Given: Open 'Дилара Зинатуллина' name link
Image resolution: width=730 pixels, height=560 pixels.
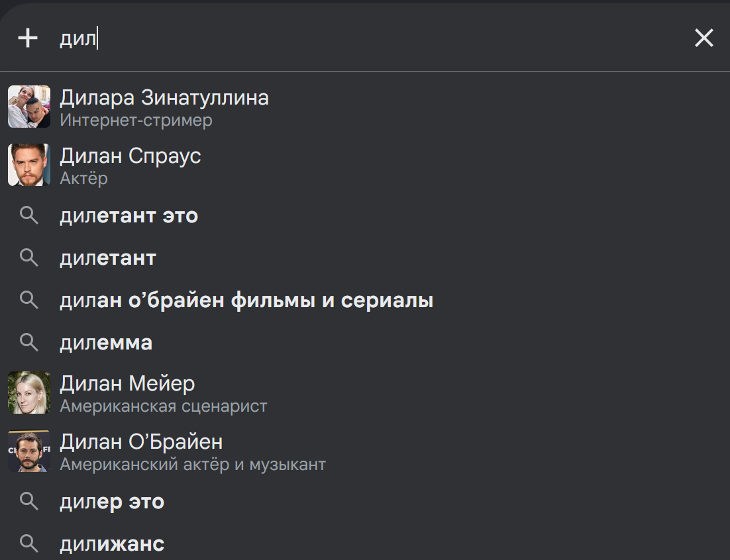Looking at the screenshot, I should click(164, 98).
